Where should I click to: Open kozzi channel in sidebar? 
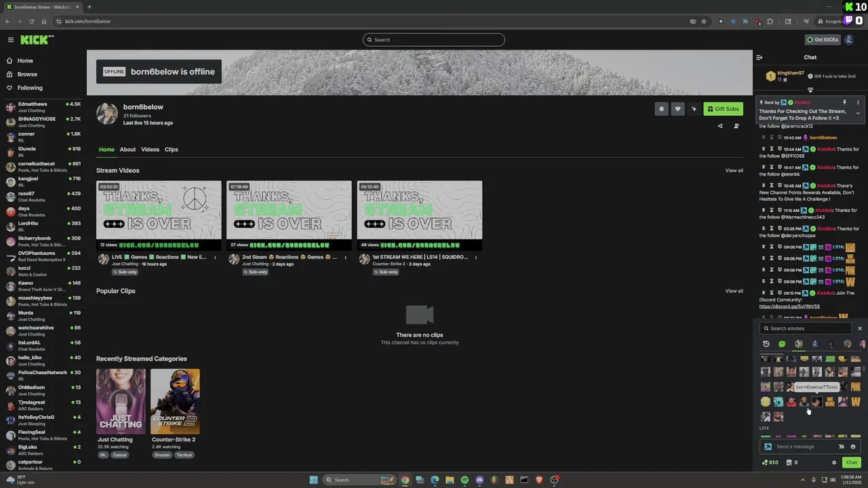(x=42, y=271)
